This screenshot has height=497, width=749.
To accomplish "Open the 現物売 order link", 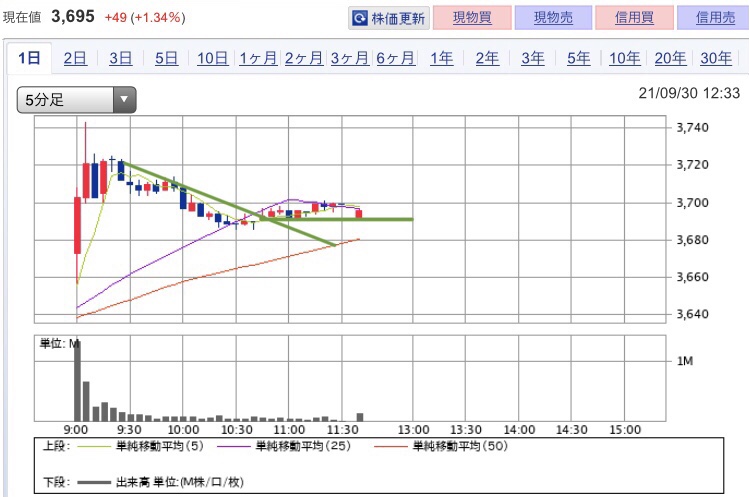I will click(553, 18).
